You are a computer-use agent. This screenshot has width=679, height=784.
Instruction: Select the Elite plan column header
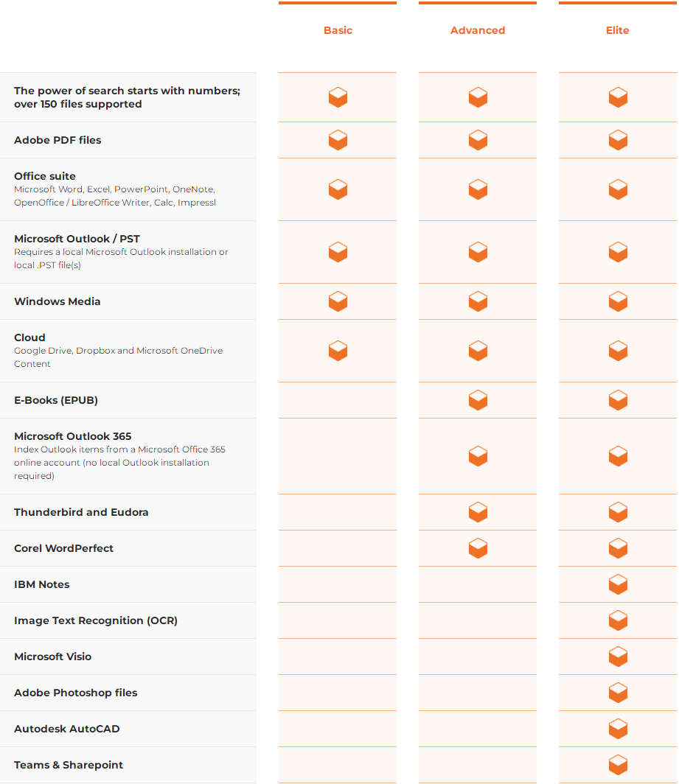tap(618, 30)
